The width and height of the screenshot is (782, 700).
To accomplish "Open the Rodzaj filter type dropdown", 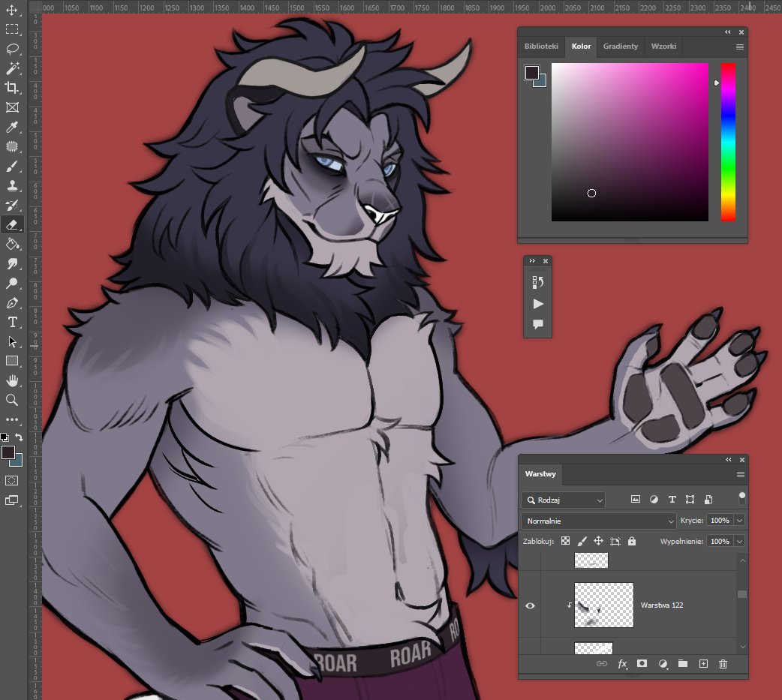I will click(564, 500).
